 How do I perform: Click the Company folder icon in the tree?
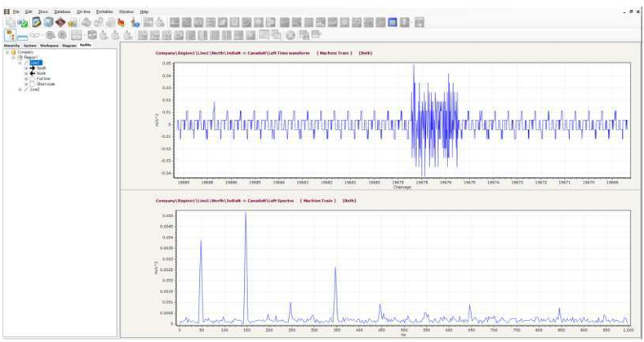(x=14, y=51)
